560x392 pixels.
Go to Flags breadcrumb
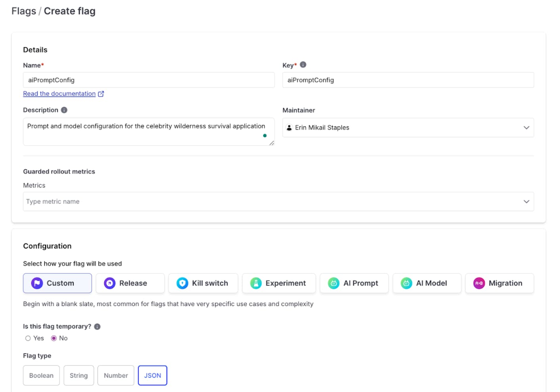[24, 11]
